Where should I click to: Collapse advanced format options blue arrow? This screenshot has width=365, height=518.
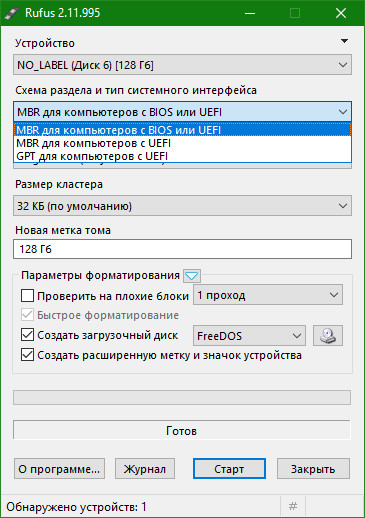[192, 276]
